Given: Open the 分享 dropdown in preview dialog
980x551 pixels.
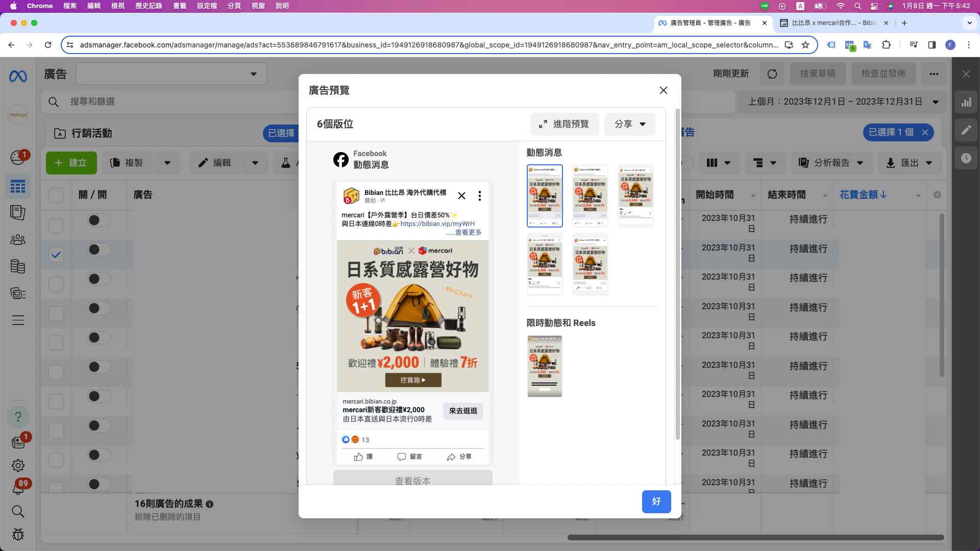Looking at the screenshot, I should coord(630,124).
